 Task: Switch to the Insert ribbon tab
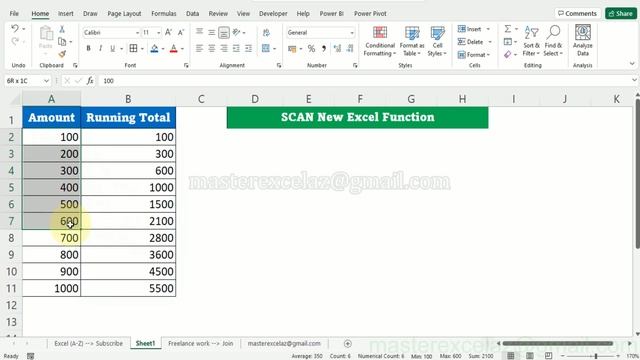[x=65, y=13]
